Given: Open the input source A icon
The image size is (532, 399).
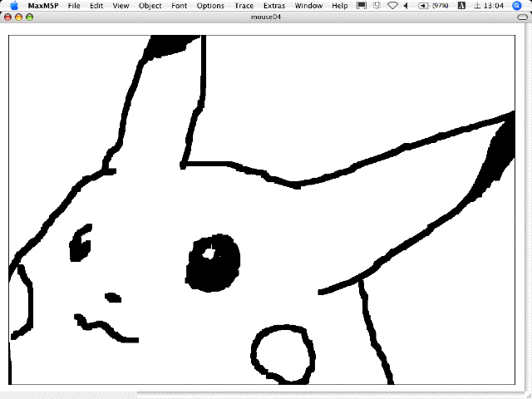Looking at the screenshot, I should (461, 6).
